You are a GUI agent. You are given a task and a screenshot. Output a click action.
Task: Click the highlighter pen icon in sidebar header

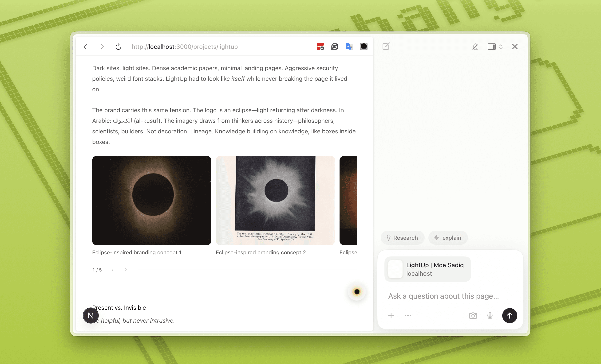coord(475,46)
